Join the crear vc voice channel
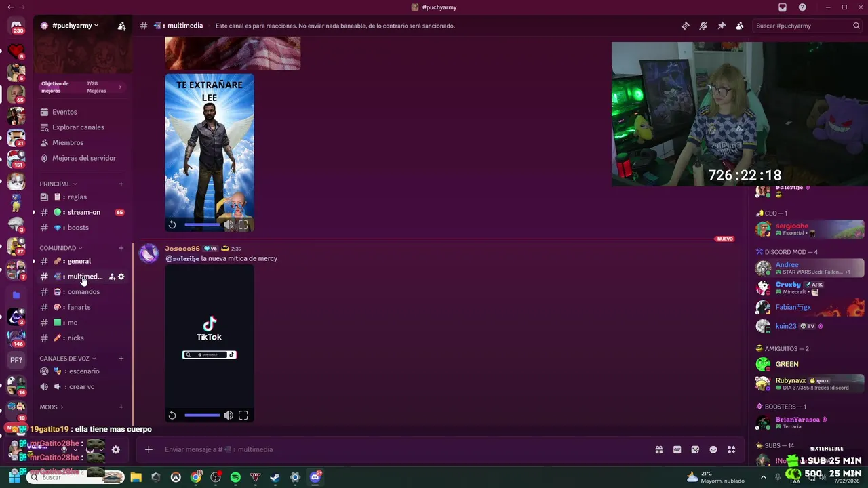This screenshot has width=868, height=488. pyautogui.click(x=81, y=387)
